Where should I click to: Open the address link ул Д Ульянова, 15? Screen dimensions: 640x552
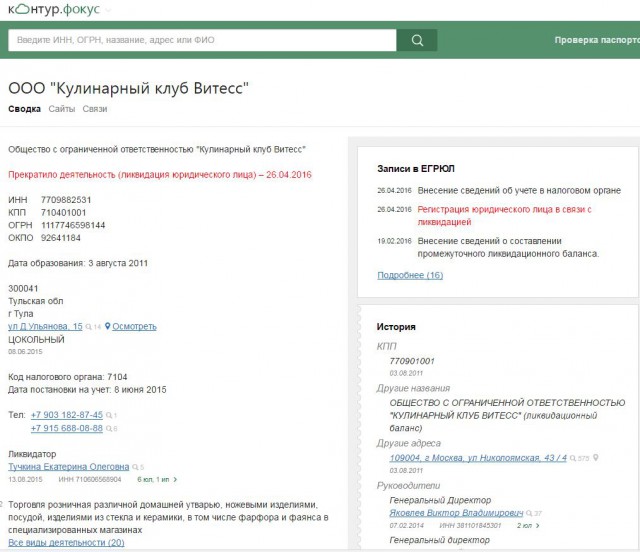click(x=45, y=326)
